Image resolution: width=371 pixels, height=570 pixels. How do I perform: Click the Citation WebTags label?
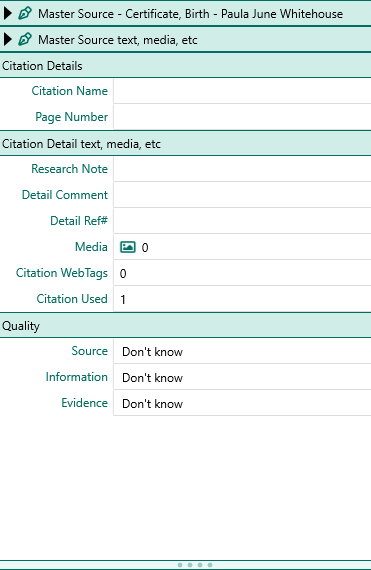click(x=62, y=273)
